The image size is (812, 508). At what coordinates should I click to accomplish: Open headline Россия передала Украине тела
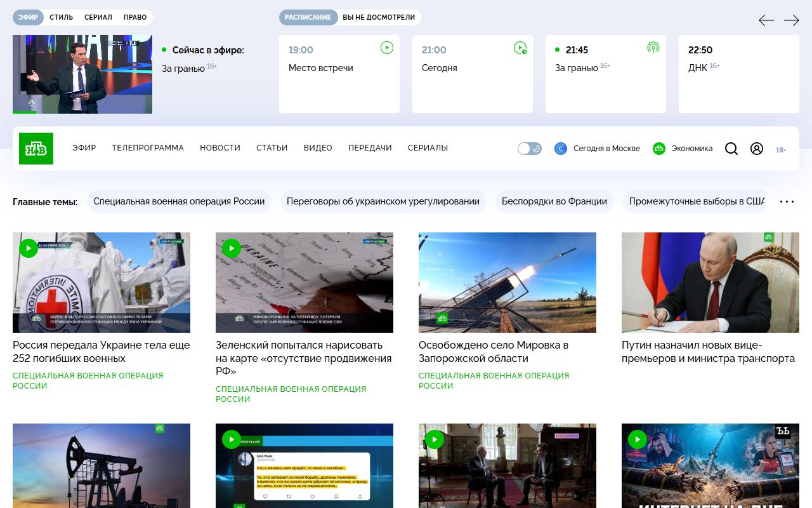101,352
